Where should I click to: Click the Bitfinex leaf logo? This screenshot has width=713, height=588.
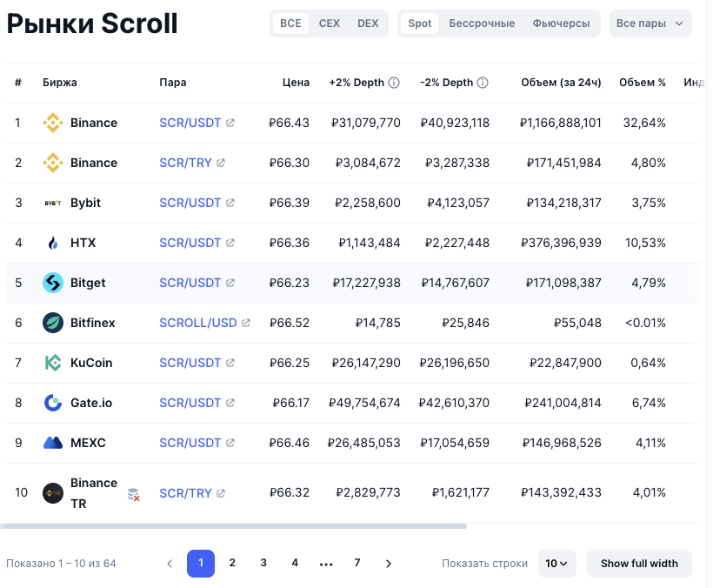click(53, 323)
